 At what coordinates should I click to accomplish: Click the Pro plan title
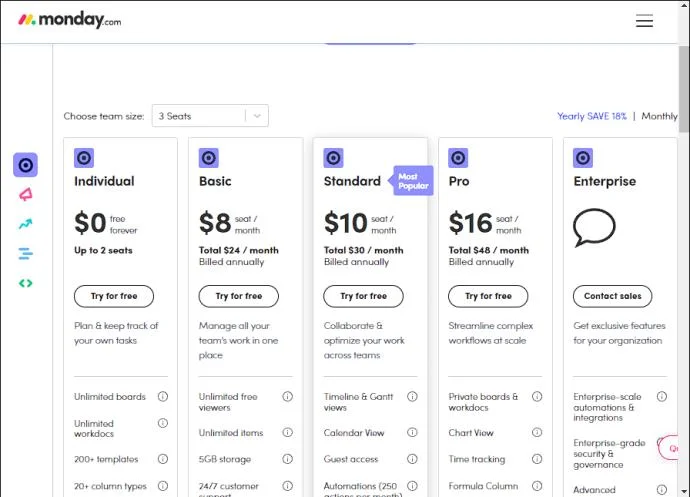[459, 181]
